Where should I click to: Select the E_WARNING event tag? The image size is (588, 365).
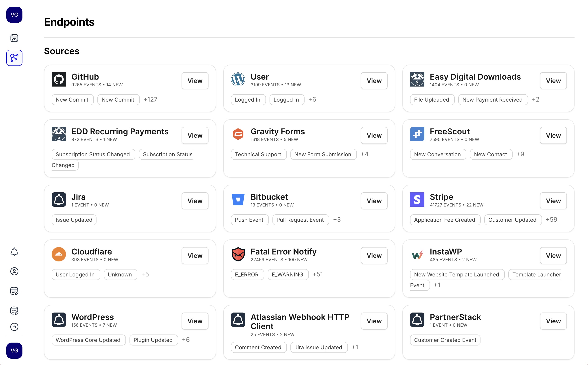pyautogui.click(x=288, y=275)
